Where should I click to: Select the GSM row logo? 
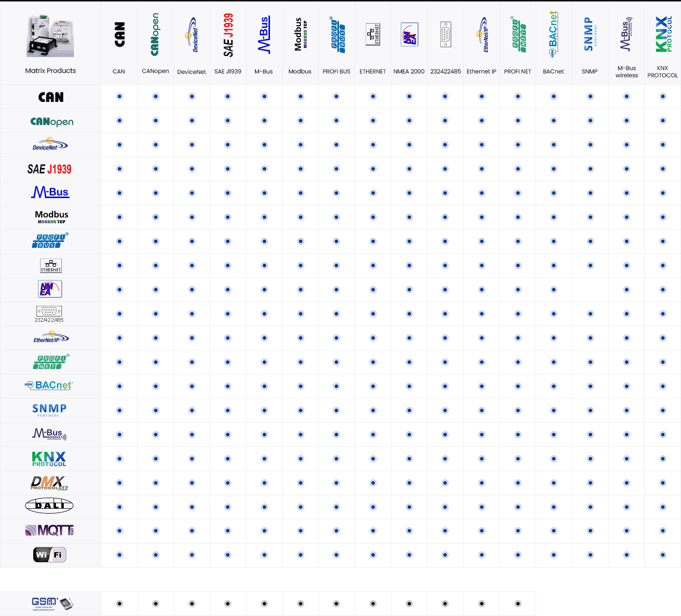tap(52, 604)
